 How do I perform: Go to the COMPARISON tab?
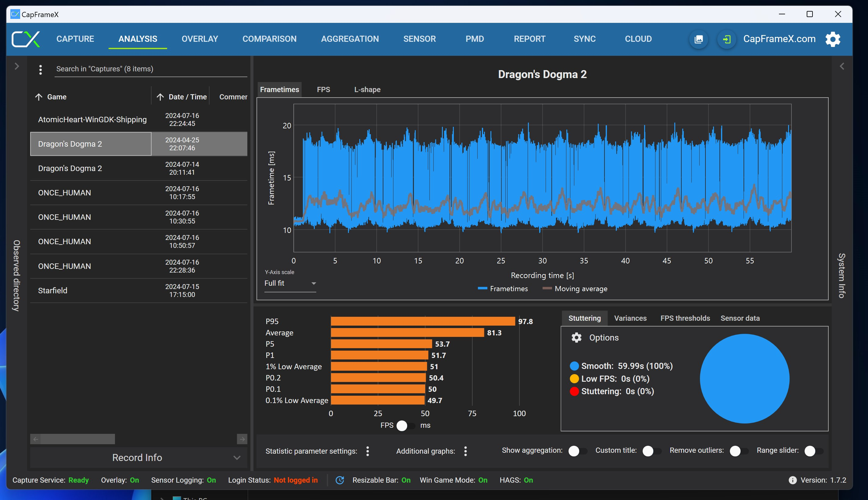click(x=269, y=39)
